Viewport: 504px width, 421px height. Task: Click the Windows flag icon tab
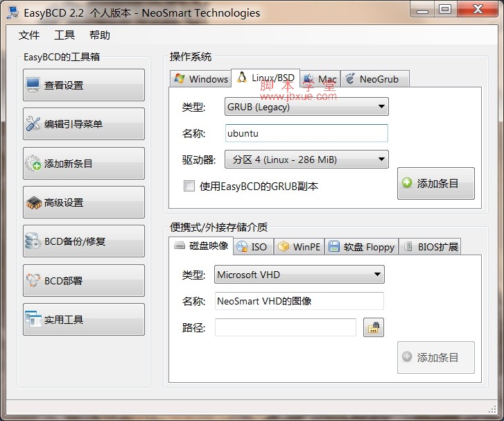tap(180, 78)
